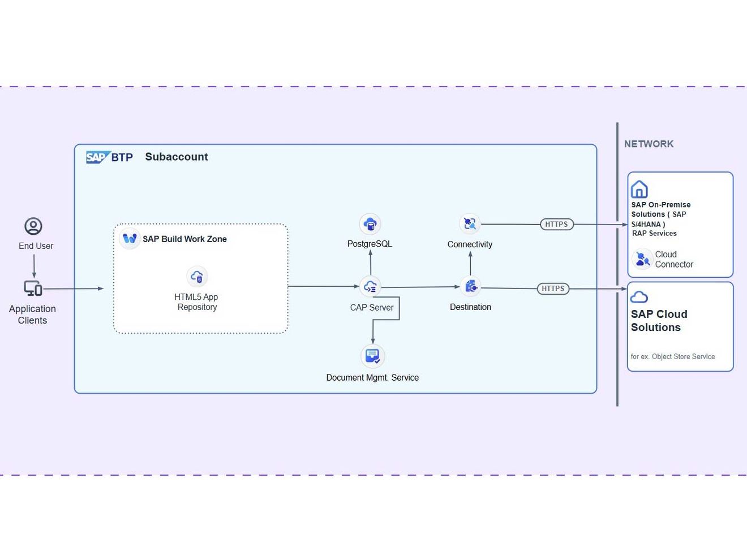The width and height of the screenshot is (747, 560).
Task: Click the CAP Server icon
Action: pyautogui.click(x=370, y=287)
